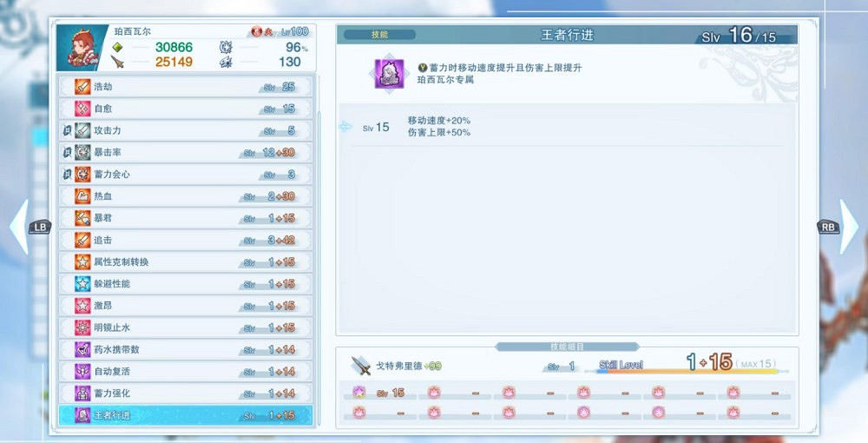Click the 珀西瓦尔专属 description line

[445, 80]
